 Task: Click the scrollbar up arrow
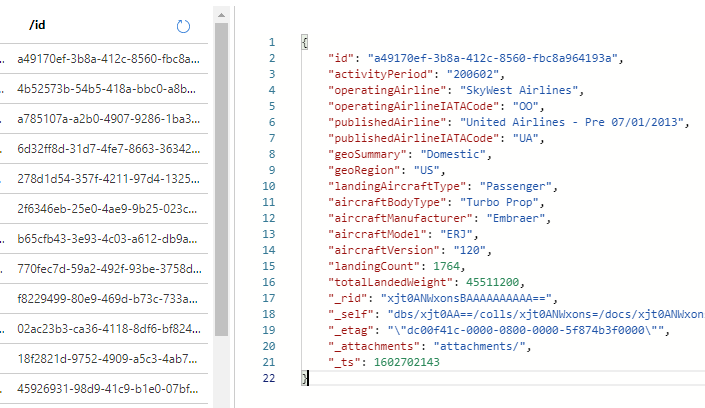tap(221, 15)
